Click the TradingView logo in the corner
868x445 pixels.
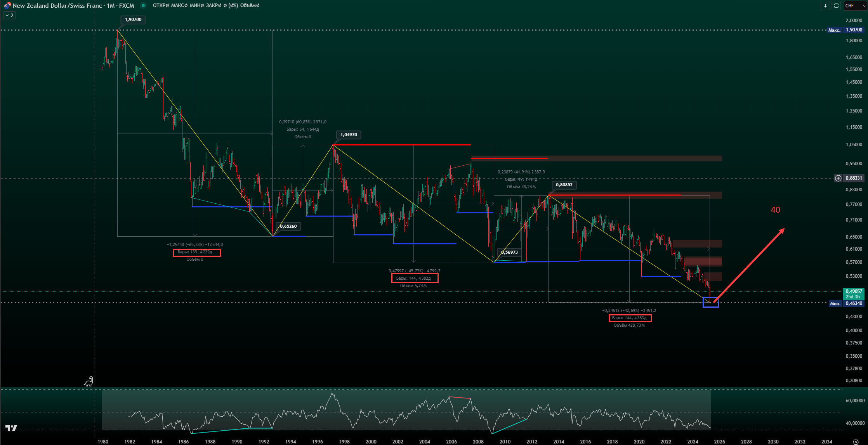point(11,428)
